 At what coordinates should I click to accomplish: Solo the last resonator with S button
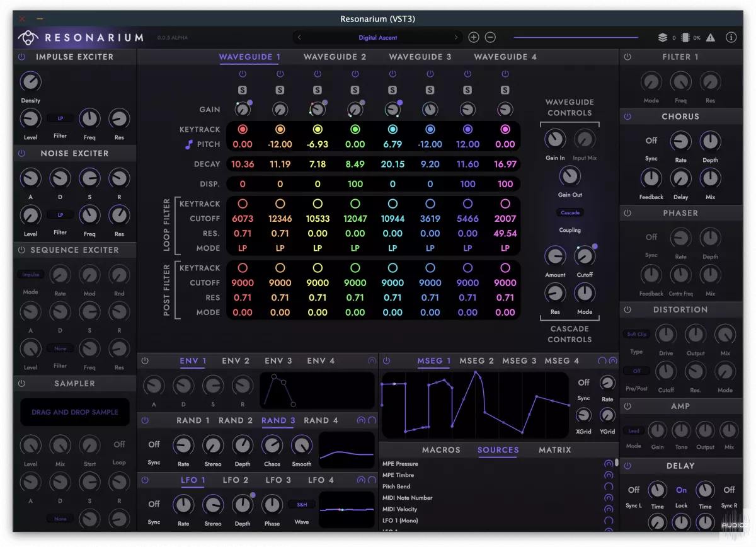click(505, 90)
